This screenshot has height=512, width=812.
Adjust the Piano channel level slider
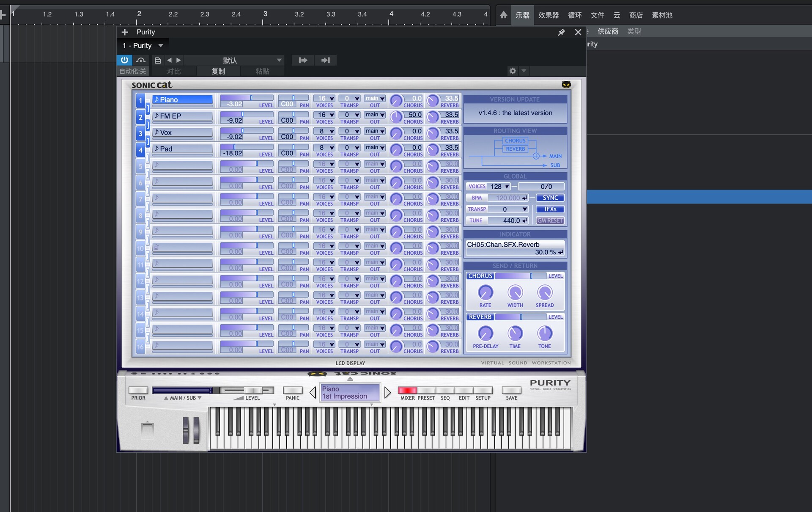tap(247, 98)
